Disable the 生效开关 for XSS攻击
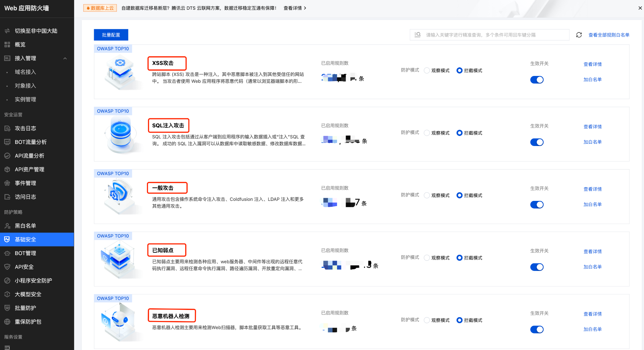This screenshot has width=644, height=350. point(537,80)
